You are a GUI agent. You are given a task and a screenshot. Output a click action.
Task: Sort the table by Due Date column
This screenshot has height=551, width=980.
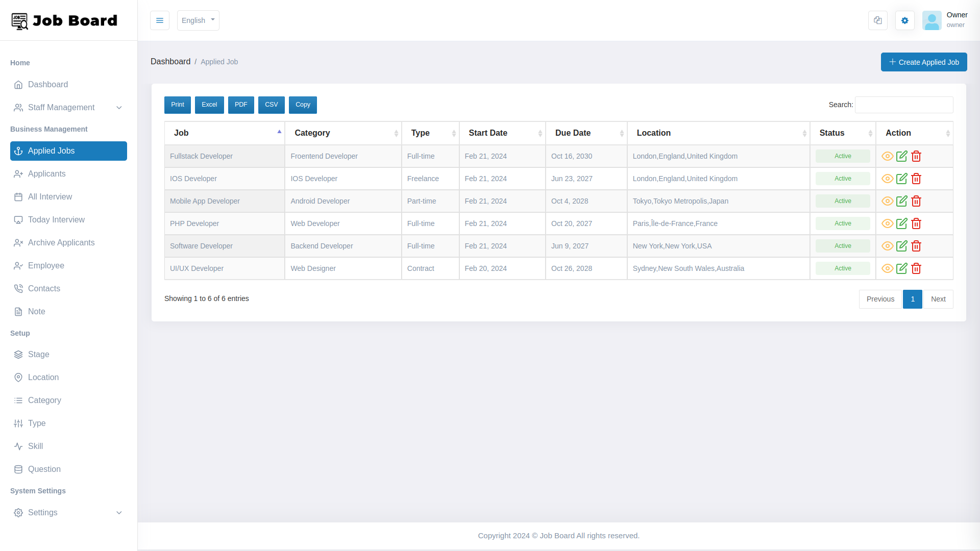573,133
